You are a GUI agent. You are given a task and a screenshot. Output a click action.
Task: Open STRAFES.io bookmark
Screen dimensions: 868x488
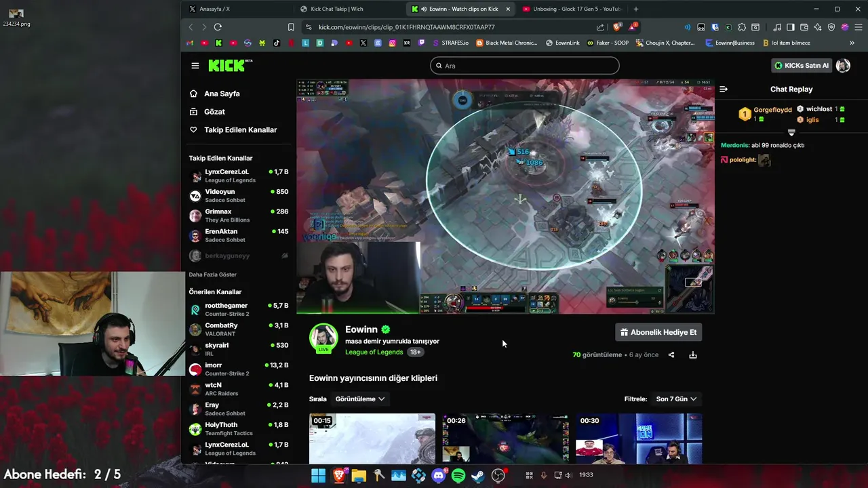(450, 43)
